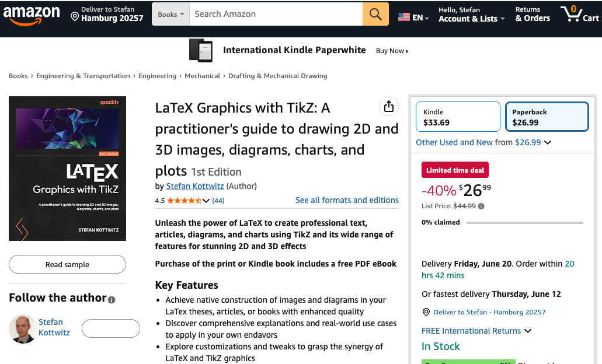Go to the Engineering & Transportation breadcrumb
This screenshot has width=602, height=364.
(83, 76)
